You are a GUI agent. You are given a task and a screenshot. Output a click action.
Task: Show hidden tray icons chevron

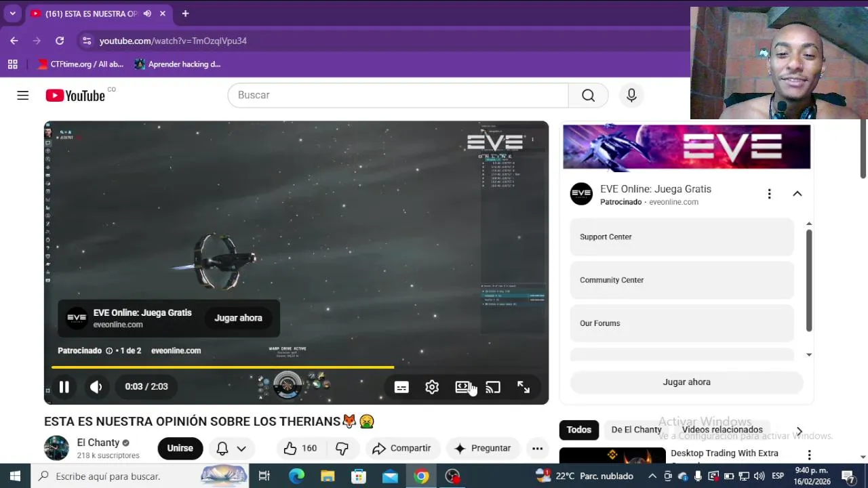pos(652,476)
